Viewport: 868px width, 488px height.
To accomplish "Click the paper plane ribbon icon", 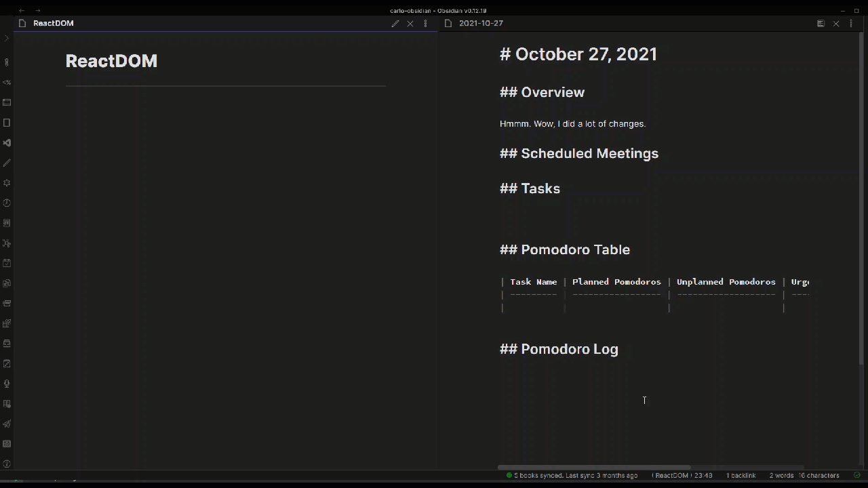I will [7, 424].
